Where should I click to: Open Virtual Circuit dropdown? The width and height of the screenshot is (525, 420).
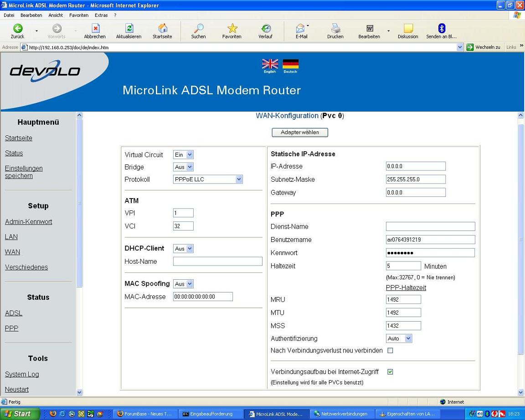[184, 154]
